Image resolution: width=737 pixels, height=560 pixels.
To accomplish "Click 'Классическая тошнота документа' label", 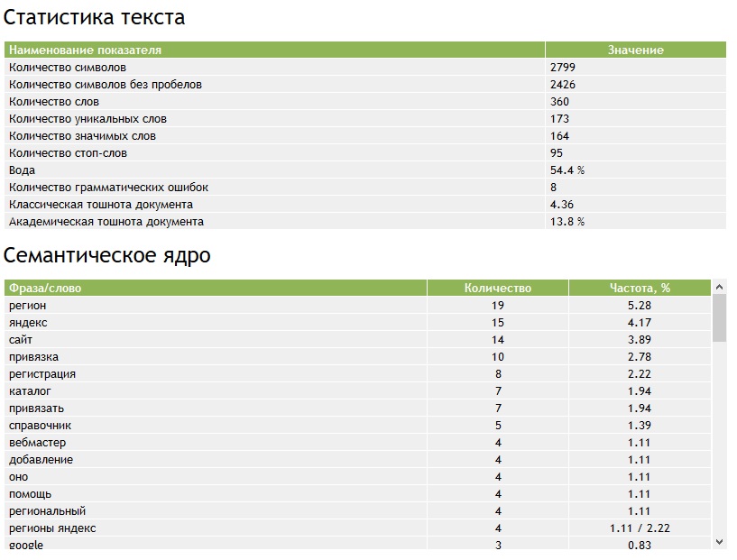I will (101, 205).
